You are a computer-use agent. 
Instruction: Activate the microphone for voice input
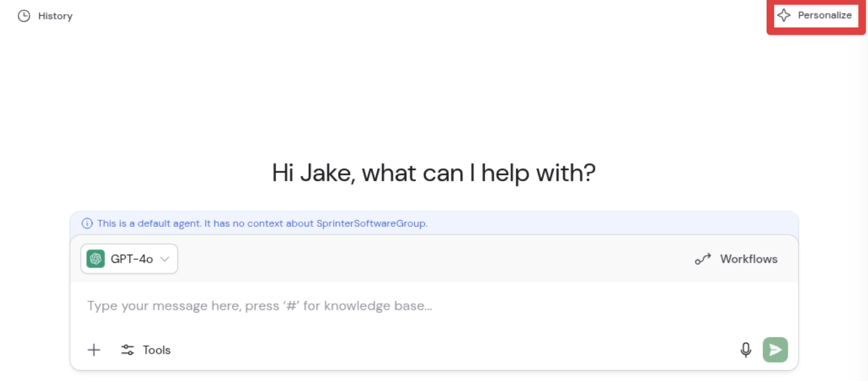746,350
